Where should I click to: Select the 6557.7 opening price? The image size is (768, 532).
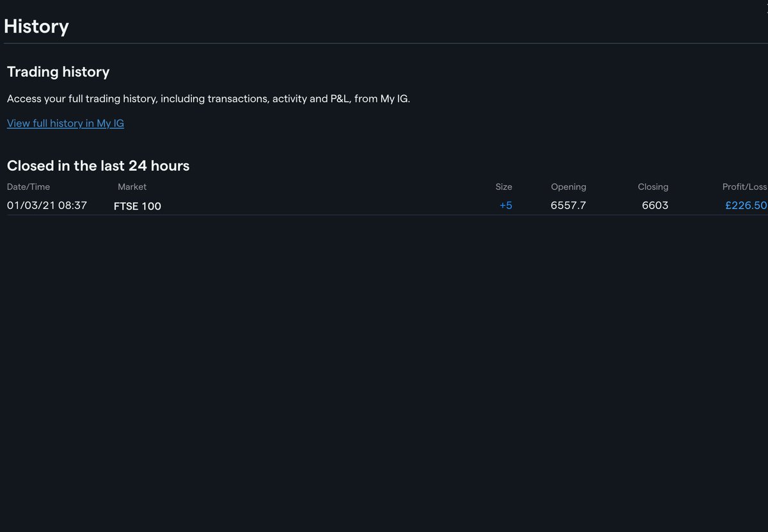[x=568, y=205]
